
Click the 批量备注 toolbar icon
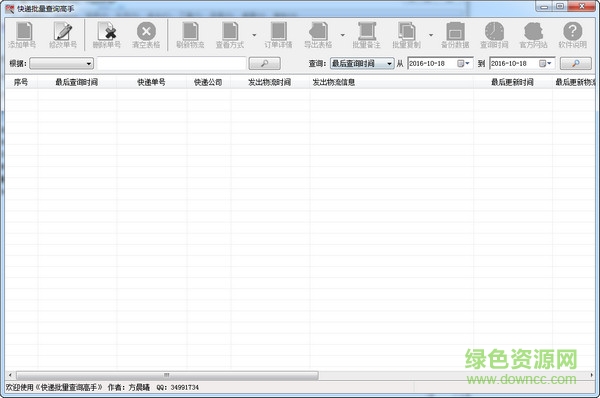click(x=367, y=35)
